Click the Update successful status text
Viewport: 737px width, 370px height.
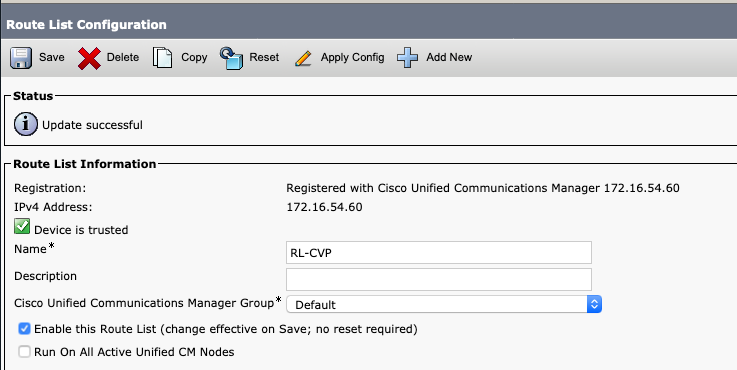coord(92,125)
